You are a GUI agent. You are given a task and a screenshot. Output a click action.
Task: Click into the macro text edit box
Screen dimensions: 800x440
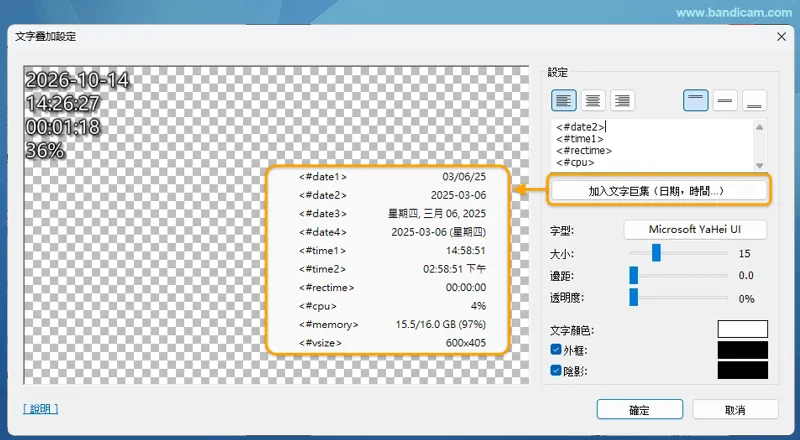(653, 145)
